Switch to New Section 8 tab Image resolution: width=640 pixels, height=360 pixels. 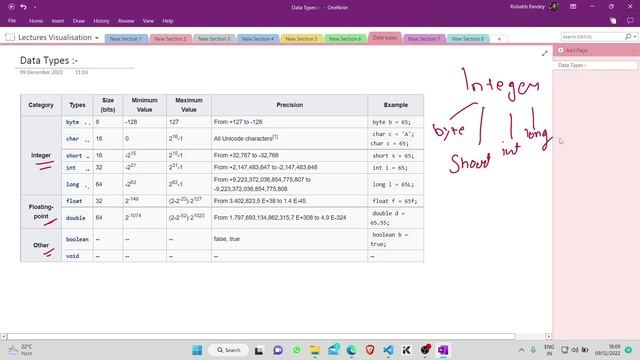(468, 39)
